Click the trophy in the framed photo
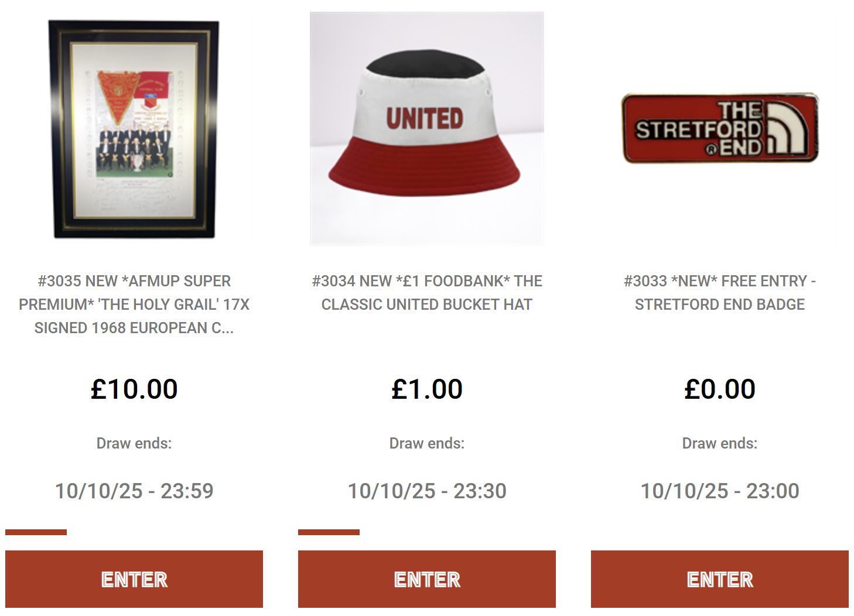This screenshot has height=616, width=854. [136, 162]
